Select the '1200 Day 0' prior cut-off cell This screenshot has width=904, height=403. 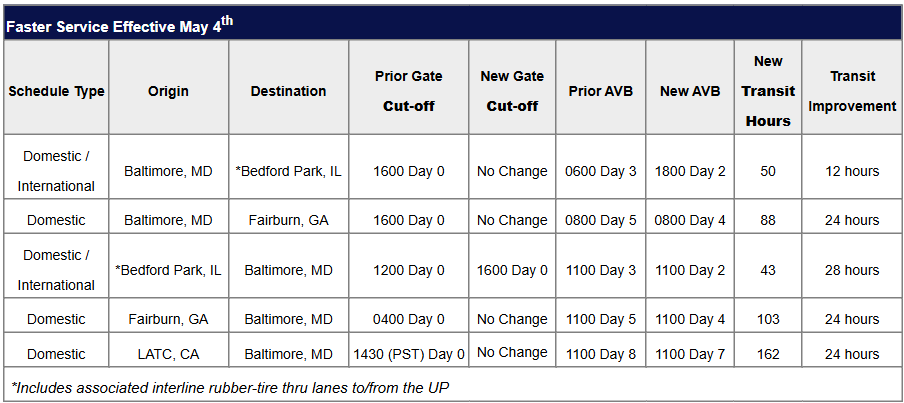click(x=408, y=270)
